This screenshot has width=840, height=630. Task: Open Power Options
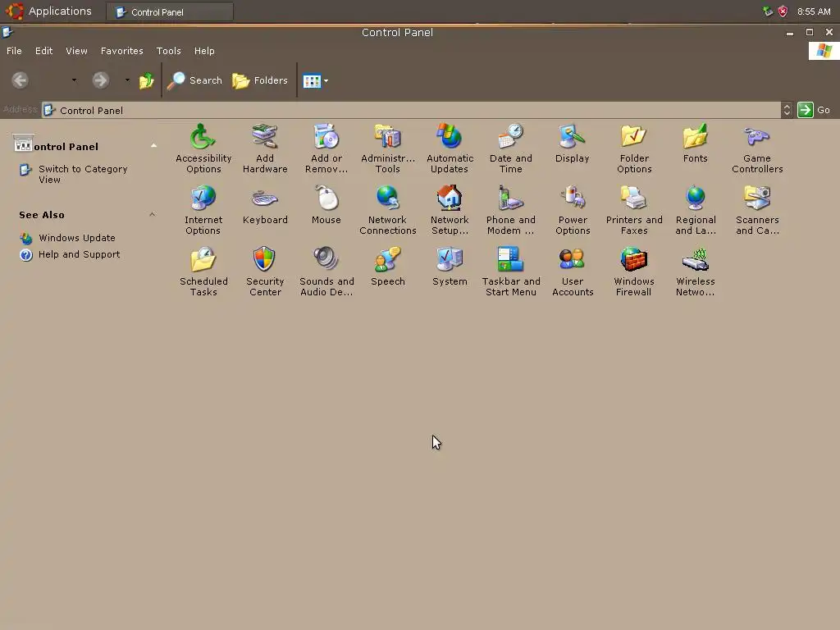click(572, 210)
